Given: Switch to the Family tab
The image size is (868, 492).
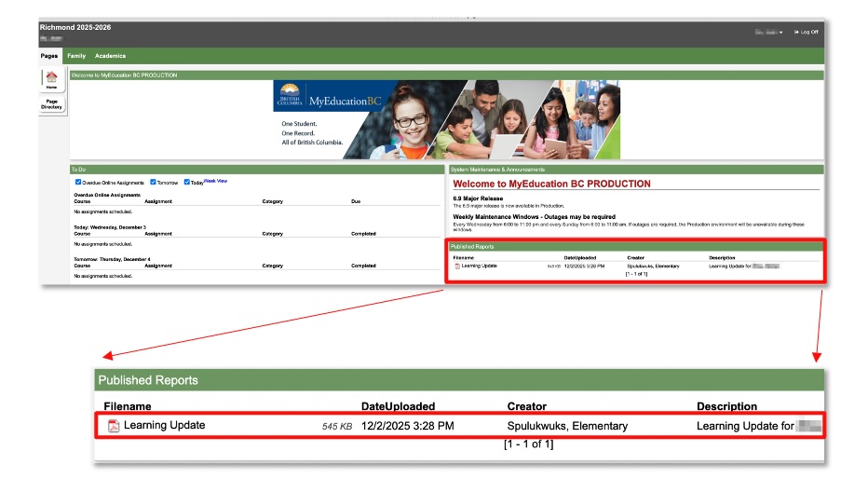Looking at the screenshot, I should [75, 56].
